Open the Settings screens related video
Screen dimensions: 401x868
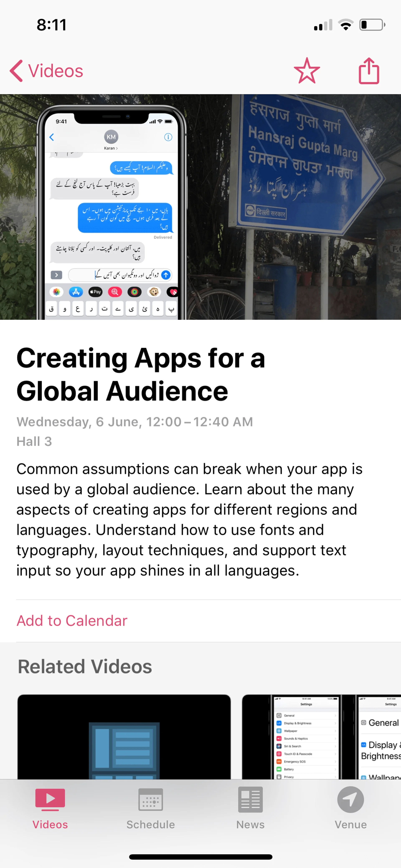tap(321, 736)
